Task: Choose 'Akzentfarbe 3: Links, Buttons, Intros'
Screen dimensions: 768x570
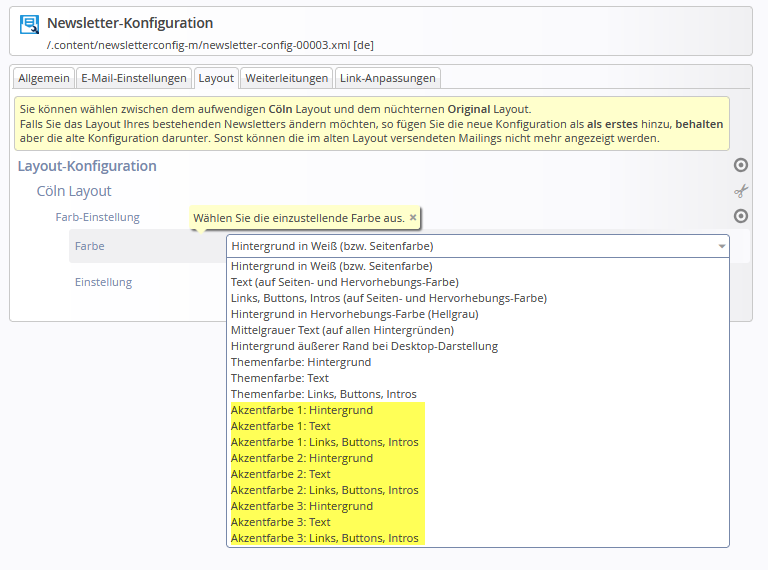Action: (325, 538)
